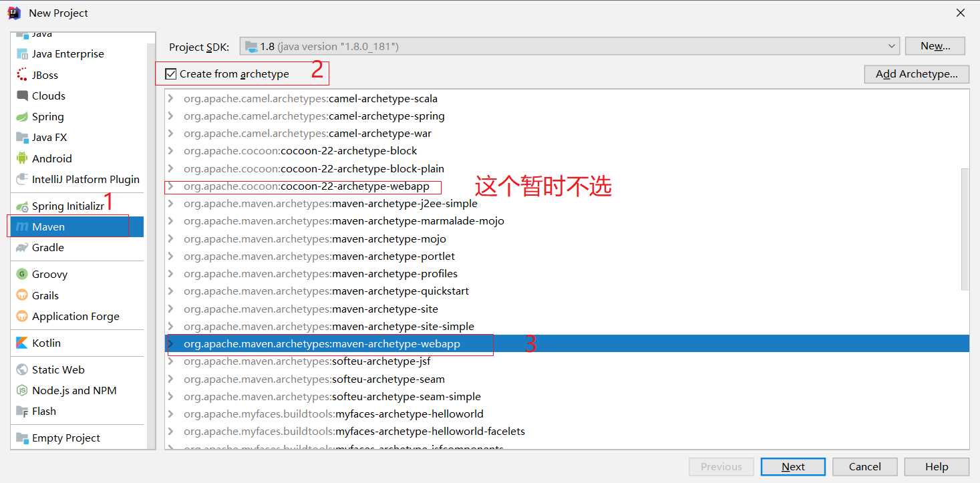Image resolution: width=980 pixels, height=483 pixels.
Task: Click the Flash folder icon
Action: pos(22,412)
